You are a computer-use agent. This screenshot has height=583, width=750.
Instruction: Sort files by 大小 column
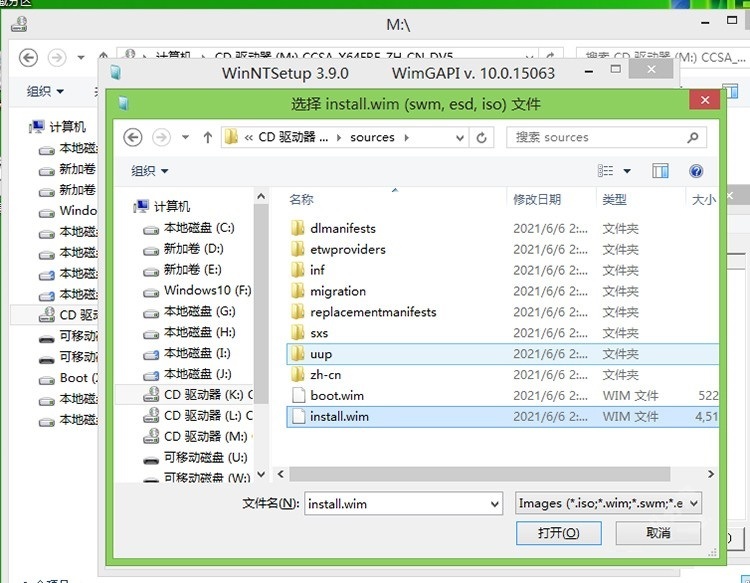703,199
